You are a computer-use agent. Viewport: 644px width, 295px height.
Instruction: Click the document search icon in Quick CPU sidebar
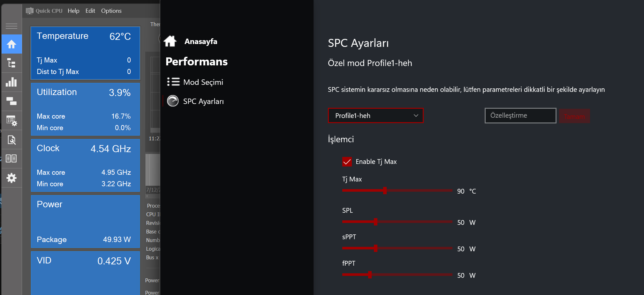coord(11,140)
